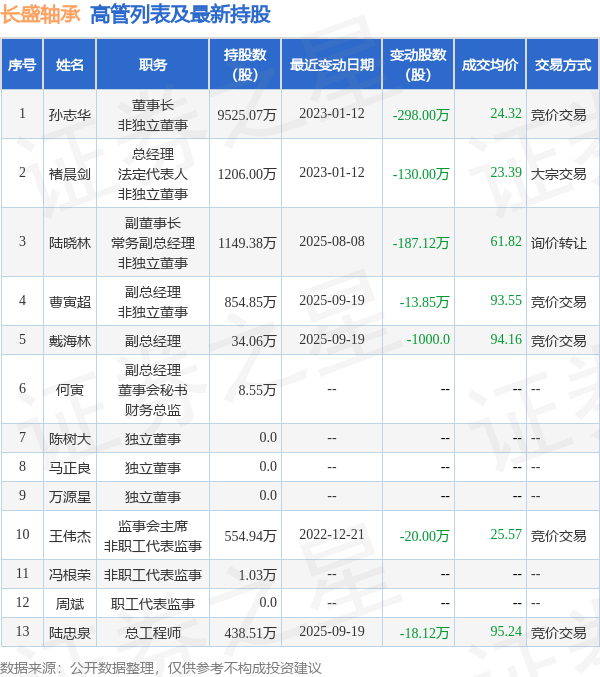This screenshot has height=677, width=600.
Task: Click the position 总工程师
Action: click(x=153, y=633)
